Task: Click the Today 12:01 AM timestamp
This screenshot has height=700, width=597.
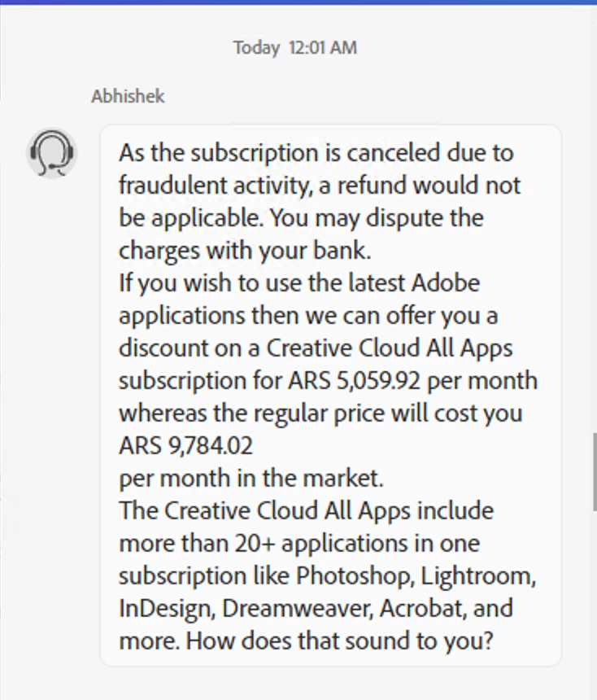Action: click(x=294, y=47)
